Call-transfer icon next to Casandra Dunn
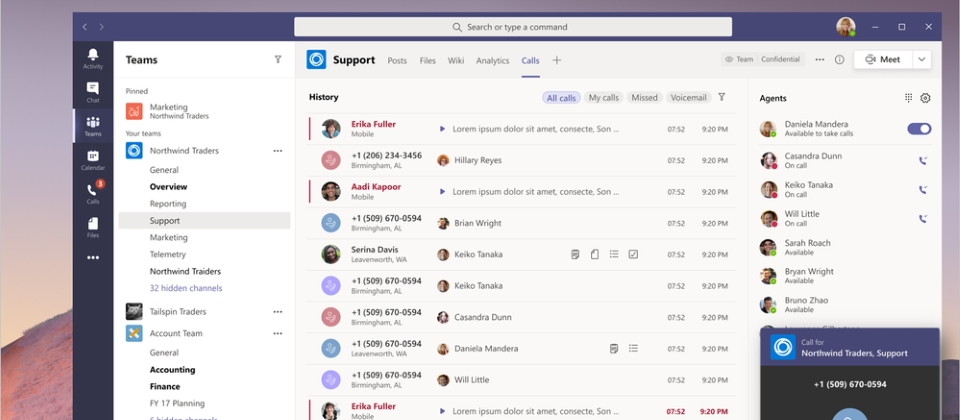 923,160
